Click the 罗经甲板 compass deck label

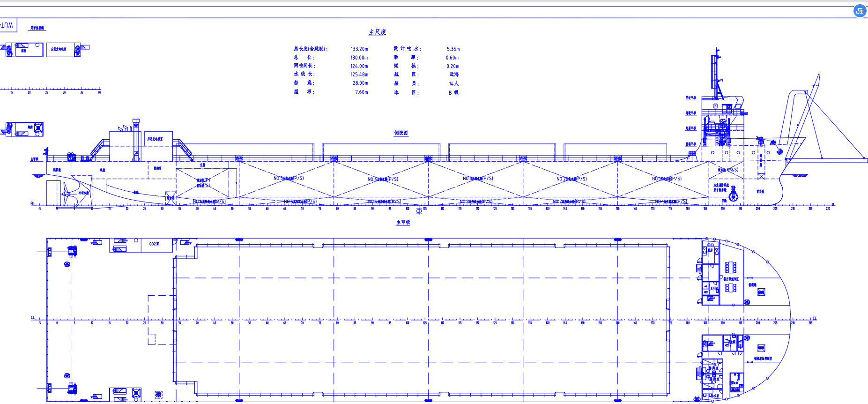(x=690, y=98)
